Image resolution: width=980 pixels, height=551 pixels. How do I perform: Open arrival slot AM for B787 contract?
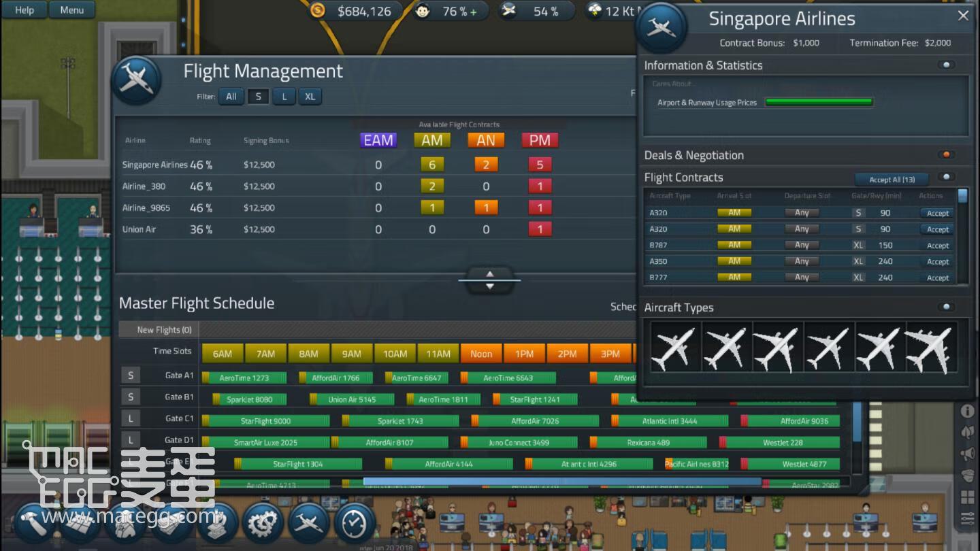[x=734, y=245]
